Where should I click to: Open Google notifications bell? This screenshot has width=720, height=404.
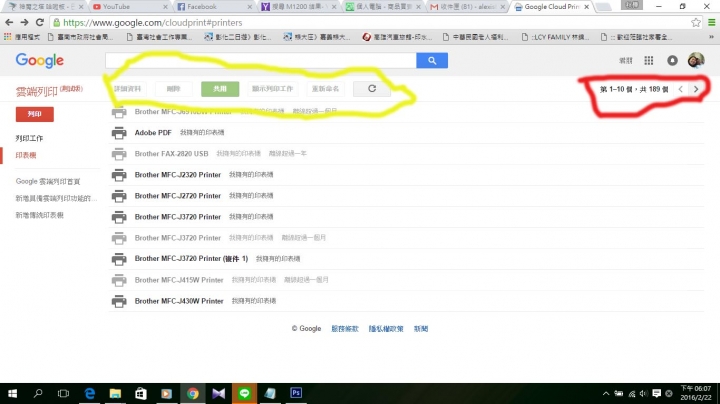[x=672, y=61]
